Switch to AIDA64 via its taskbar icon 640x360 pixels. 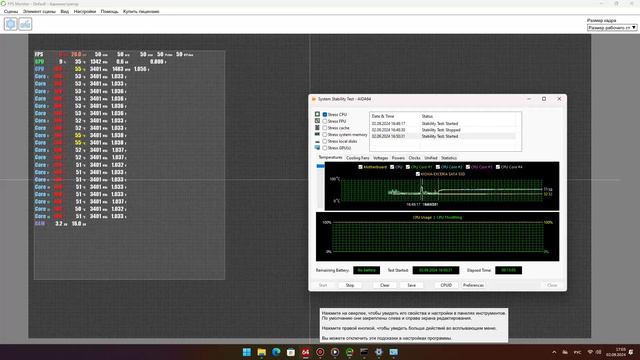click(305, 352)
